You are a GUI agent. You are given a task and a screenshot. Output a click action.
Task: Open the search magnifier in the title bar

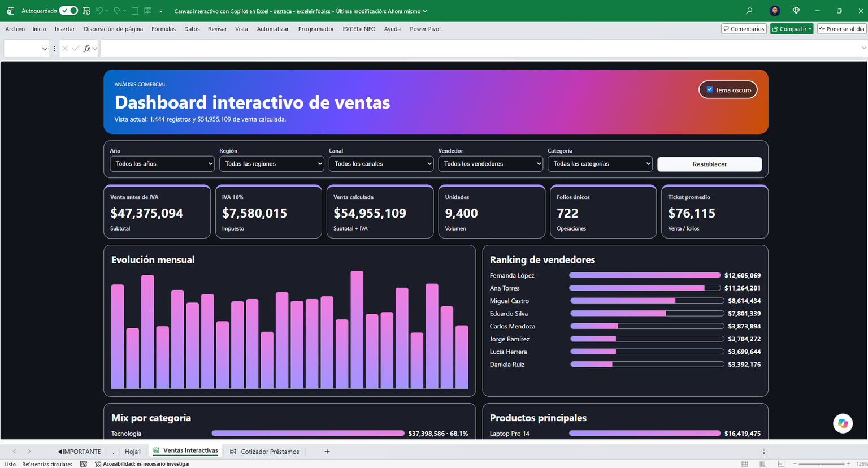tap(749, 11)
